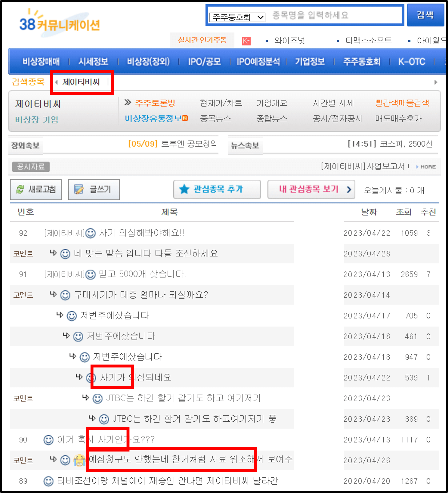This screenshot has height=493, width=448.
Task: Click the crying emoticon on the 예심청구 comment
Action: [x=80, y=460]
